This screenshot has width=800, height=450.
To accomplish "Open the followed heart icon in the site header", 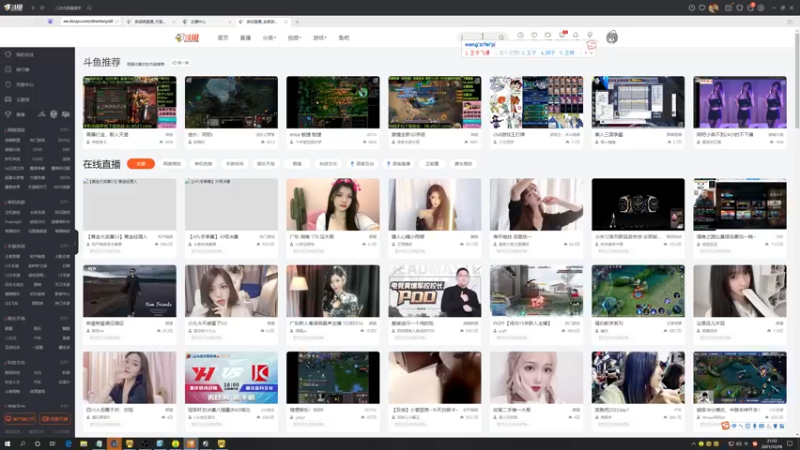I will coord(534,35).
